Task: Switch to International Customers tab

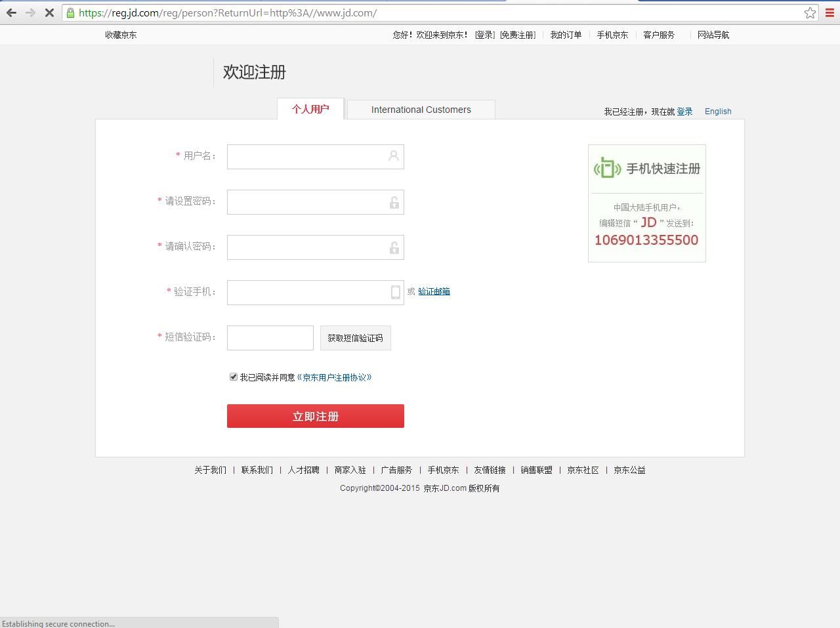Action: (x=421, y=110)
